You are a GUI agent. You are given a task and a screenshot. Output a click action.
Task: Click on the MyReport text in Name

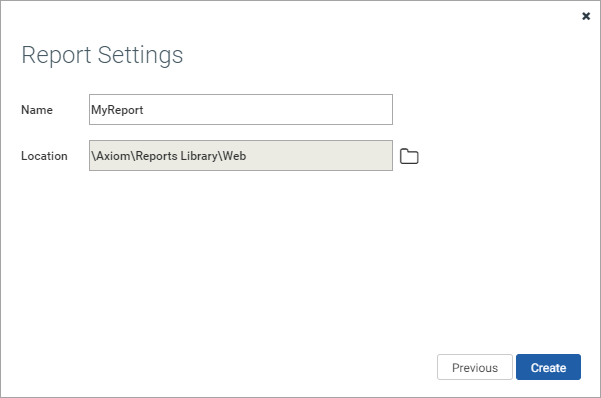[x=117, y=110]
